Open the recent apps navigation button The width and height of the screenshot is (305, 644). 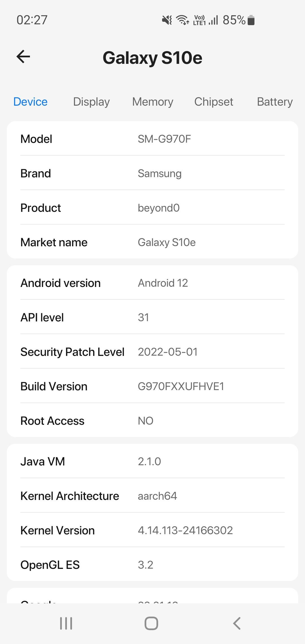(x=66, y=623)
